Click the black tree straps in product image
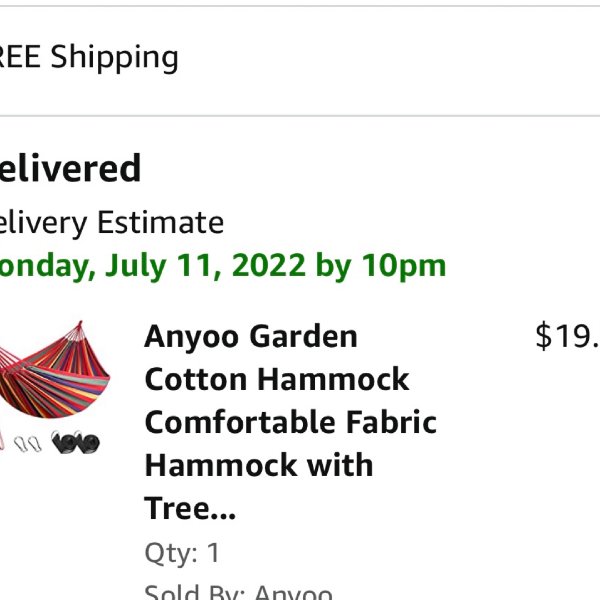600x600 pixels. pos(76,442)
